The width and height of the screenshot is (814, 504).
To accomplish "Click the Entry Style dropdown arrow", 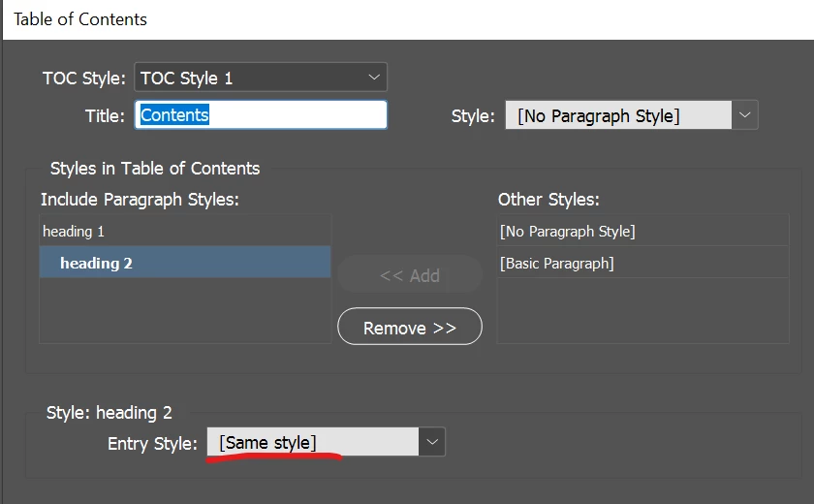I will (x=432, y=443).
